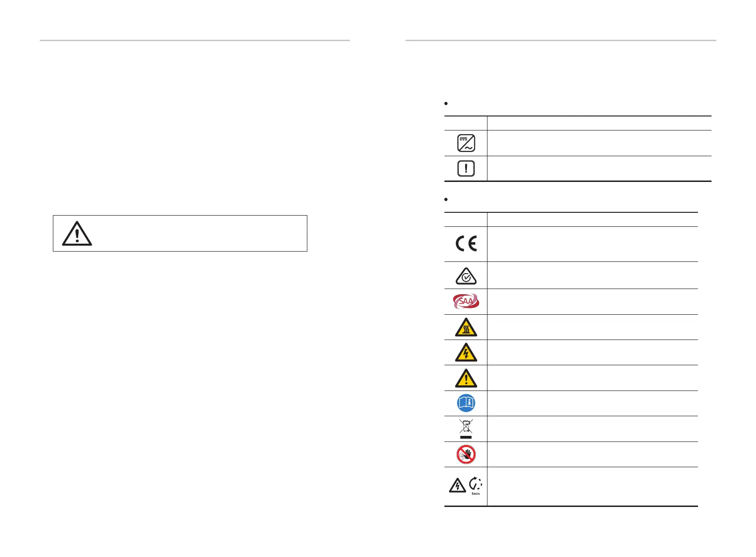Click the red do-not-touch hand icon
Viewport: 756px width, 557px height.
pyautogui.click(x=466, y=454)
